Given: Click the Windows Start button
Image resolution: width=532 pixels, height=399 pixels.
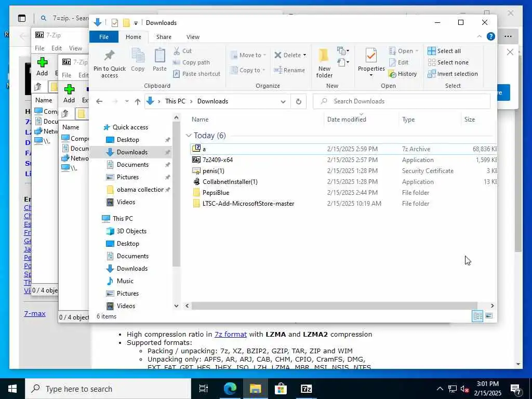Looking at the screenshot, I should pos(12,389).
